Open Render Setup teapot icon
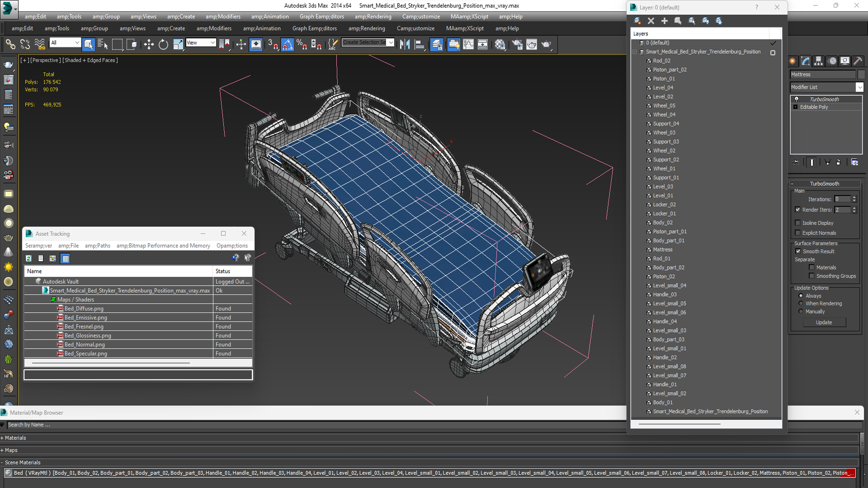The height and width of the screenshot is (488, 868). click(517, 44)
